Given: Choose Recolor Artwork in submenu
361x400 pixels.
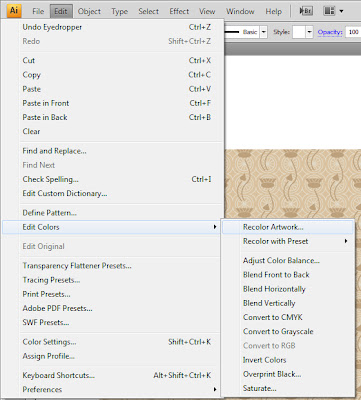Looking at the screenshot, I should (x=288, y=227).
